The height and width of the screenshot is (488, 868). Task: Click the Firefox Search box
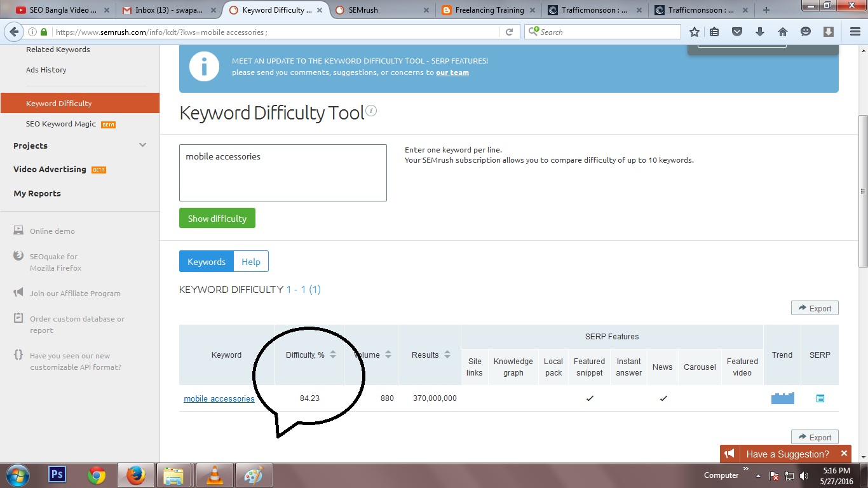[x=602, y=32]
